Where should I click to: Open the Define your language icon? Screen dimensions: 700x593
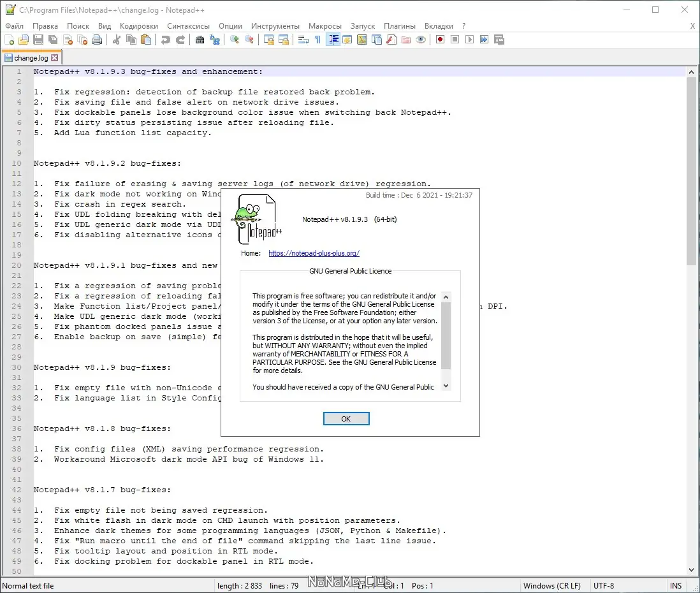(347, 40)
